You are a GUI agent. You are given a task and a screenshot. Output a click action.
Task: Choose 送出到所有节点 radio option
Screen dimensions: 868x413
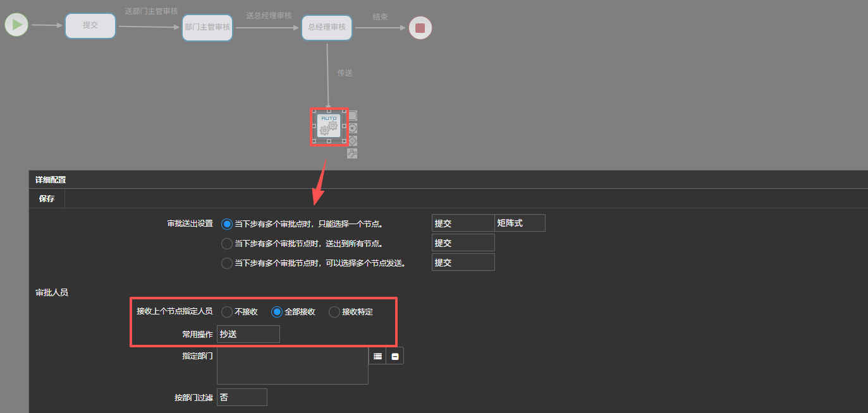[227, 244]
